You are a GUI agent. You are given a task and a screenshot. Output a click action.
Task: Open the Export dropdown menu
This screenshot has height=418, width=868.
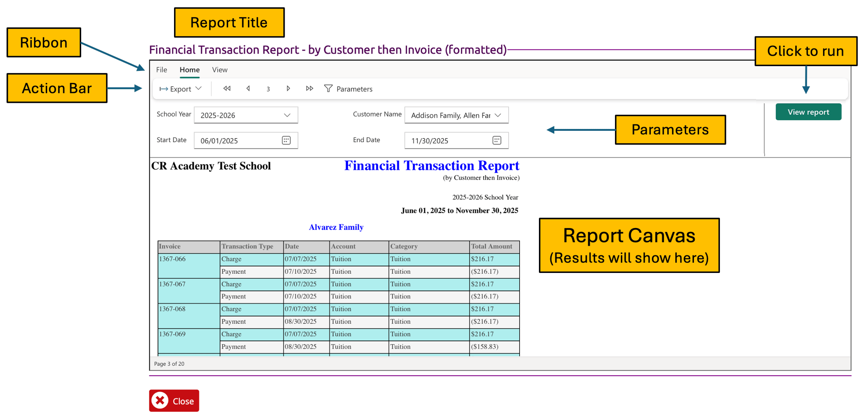click(181, 89)
